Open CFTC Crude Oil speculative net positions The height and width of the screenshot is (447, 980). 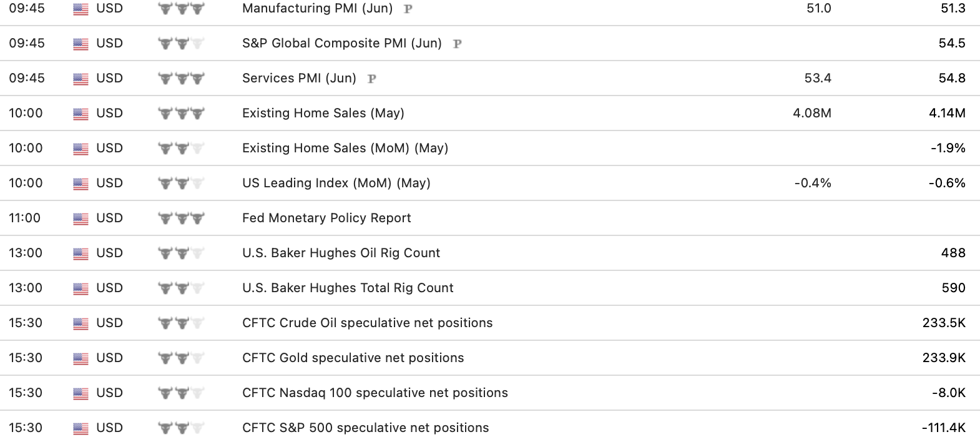(x=367, y=323)
